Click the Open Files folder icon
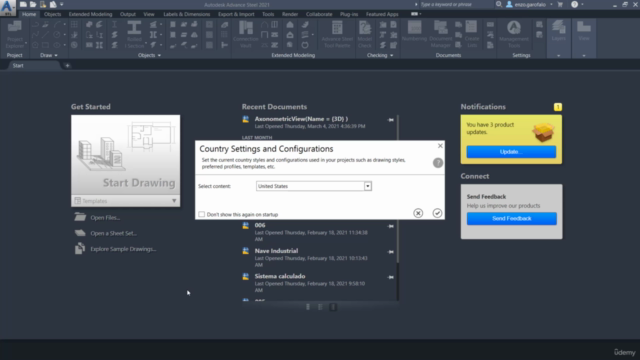This screenshot has width=640, height=360. 80,217
